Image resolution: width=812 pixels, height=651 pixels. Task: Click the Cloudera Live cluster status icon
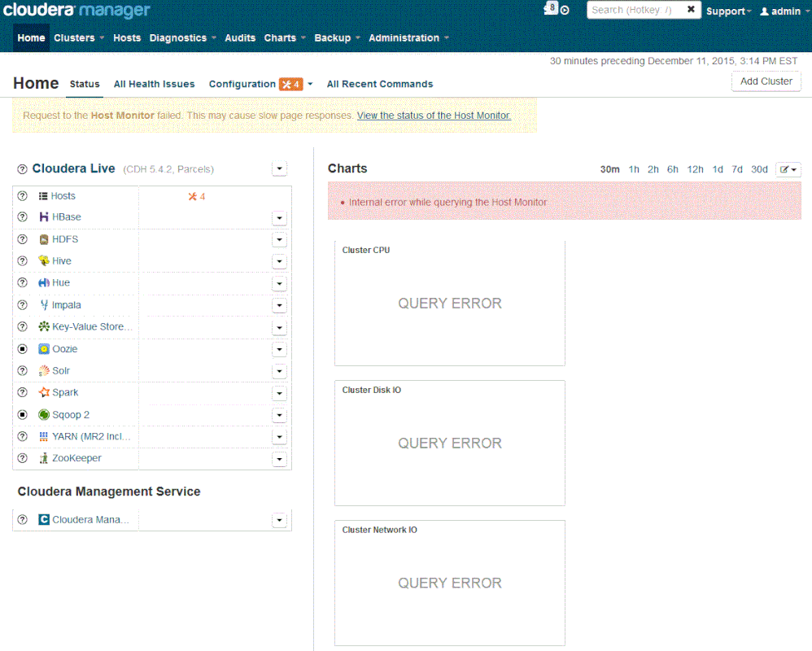click(x=22, y=168)
